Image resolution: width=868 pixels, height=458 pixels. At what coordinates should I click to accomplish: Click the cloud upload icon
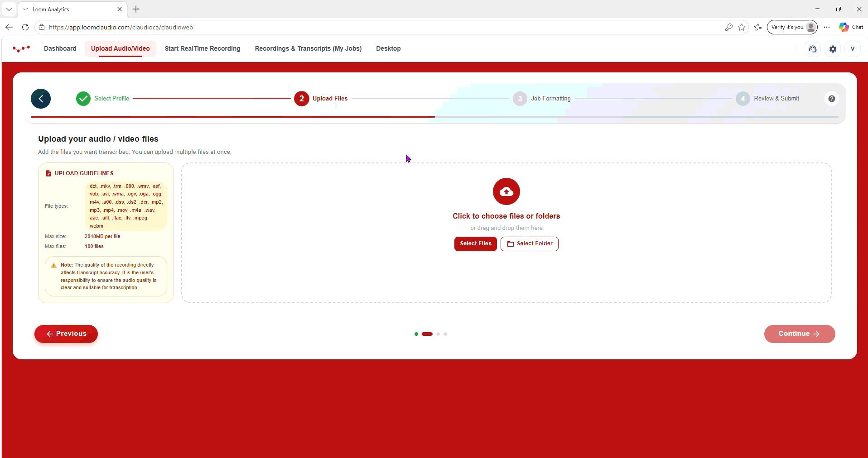pyautogui.click(x=506, y=191)
